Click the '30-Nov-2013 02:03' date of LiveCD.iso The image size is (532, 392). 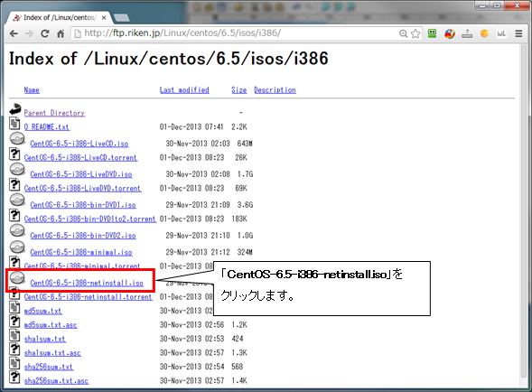(198, 144)
